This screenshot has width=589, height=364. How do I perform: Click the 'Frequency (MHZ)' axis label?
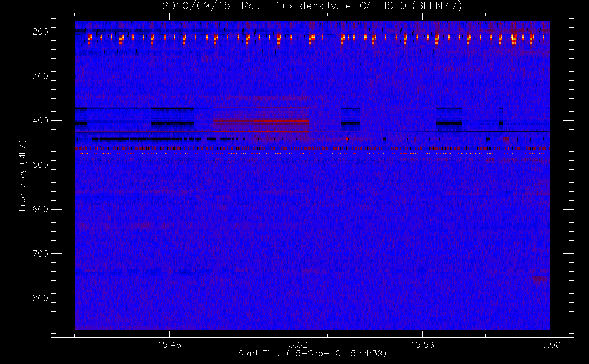tap(23, 175)
